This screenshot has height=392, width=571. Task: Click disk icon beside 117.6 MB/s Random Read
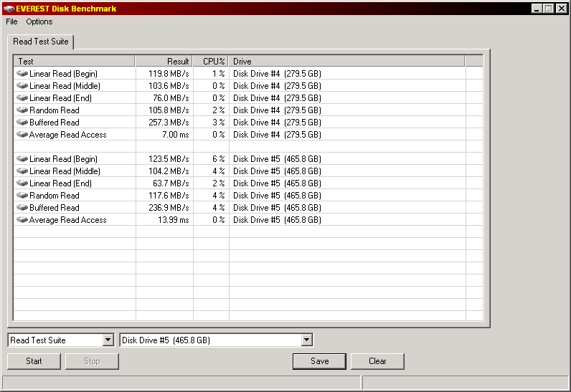pyautogui.click(x=22, y=195)
